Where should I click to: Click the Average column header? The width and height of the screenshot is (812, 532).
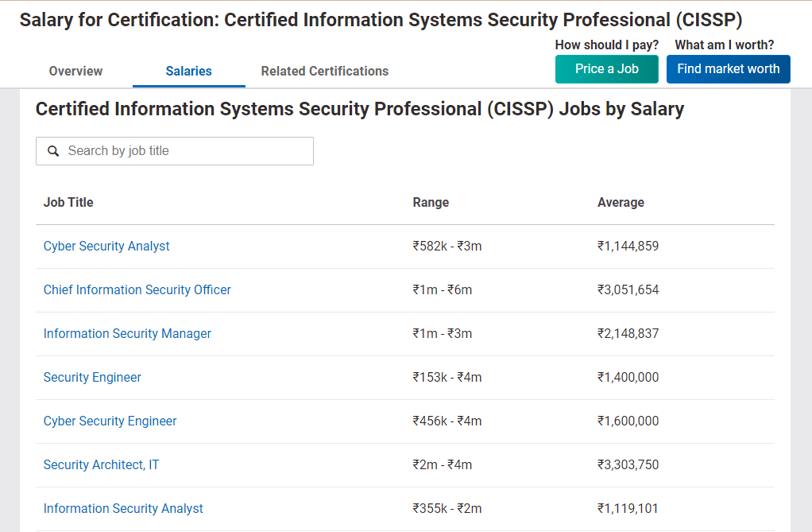[621, 203]
